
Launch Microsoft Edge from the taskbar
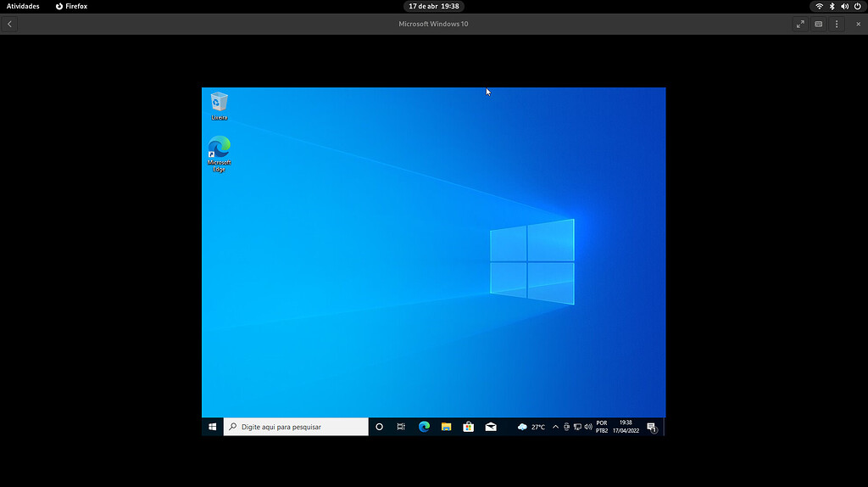click(x=424, y=427)
